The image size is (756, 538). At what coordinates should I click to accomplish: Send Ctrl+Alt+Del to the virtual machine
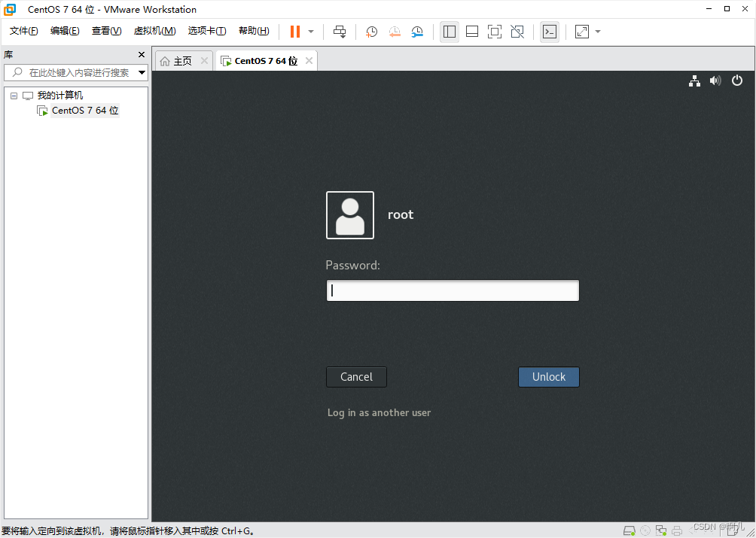tap(340, 32)
